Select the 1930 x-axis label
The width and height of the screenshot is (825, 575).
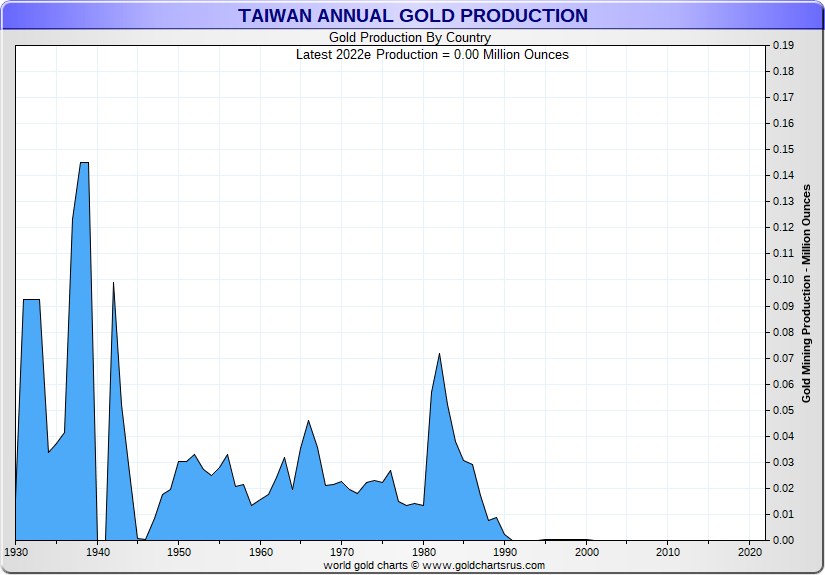point(16,552)
